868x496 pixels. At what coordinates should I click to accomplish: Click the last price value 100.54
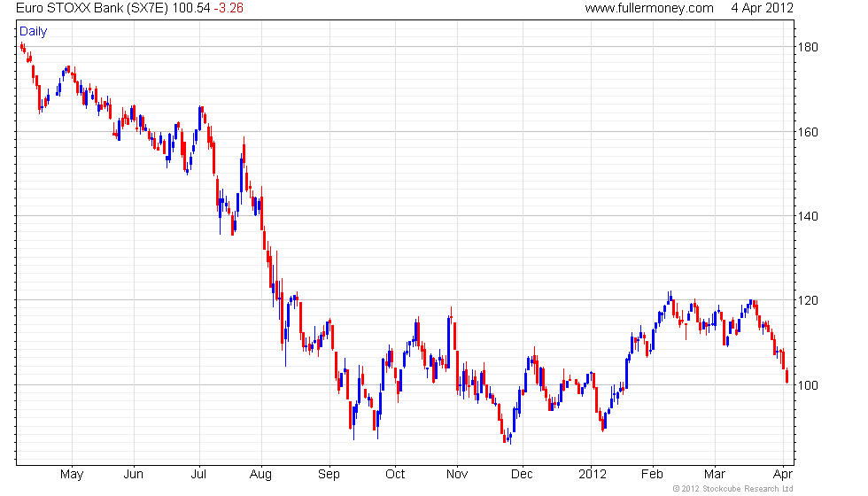[x=191, y=8]
